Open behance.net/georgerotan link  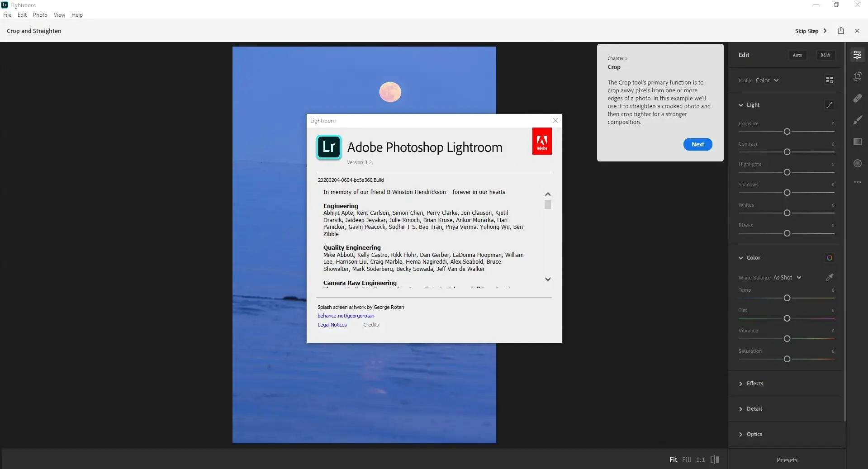coord(346,316)
